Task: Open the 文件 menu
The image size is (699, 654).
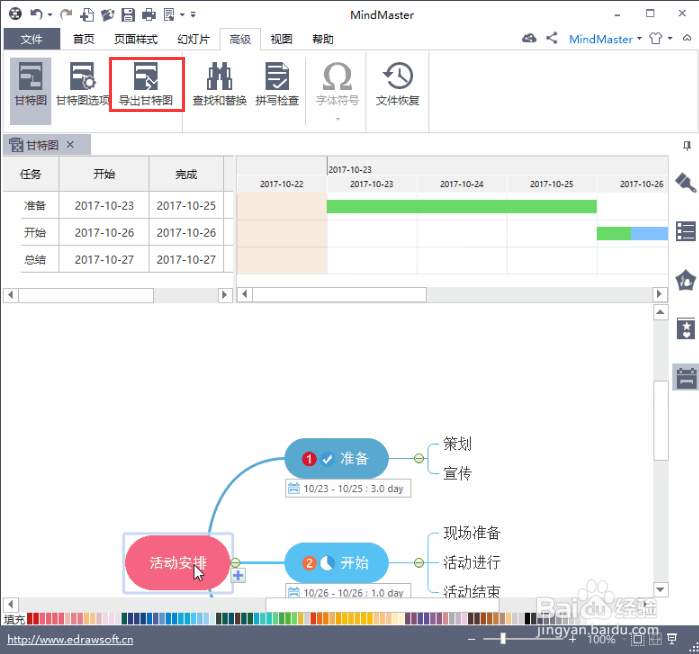Action: 32,39
